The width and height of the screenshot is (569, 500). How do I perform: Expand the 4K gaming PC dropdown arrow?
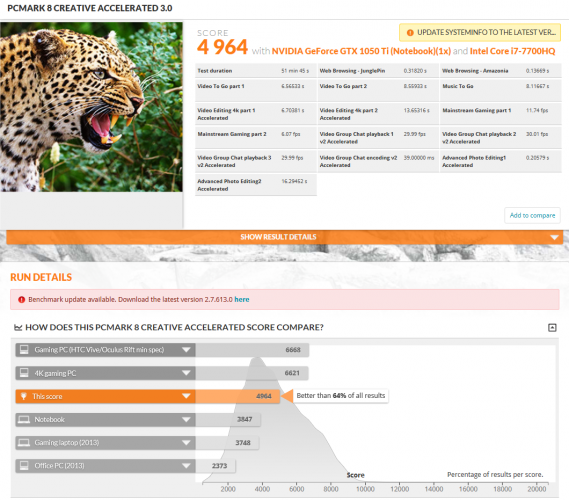(186, 373)
